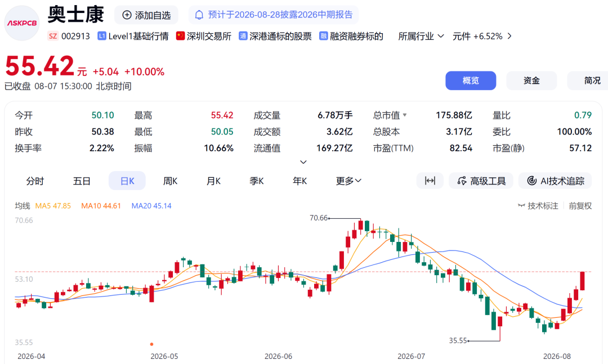Click the 技术标注 marker icon
608x364 pixels.
click(521, 206)
